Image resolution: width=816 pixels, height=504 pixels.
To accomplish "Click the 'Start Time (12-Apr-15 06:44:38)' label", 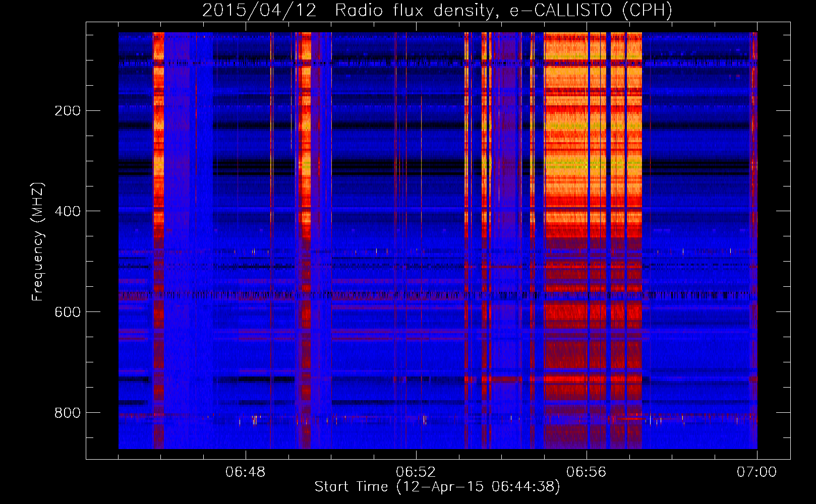I will [x=437, y=487].
